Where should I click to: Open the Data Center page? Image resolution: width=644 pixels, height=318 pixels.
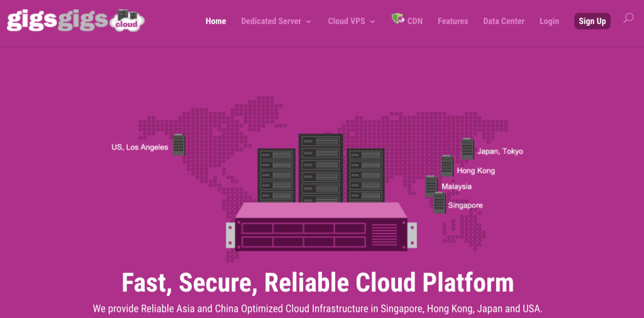pyautogui.click(x=504, y=21)
